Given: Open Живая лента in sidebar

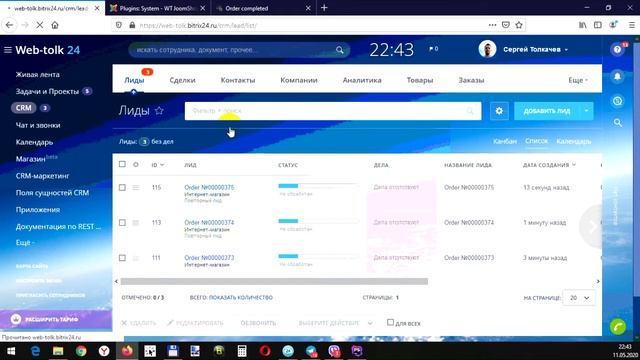Looking at the screenshot, I should [x=38, y=75].
